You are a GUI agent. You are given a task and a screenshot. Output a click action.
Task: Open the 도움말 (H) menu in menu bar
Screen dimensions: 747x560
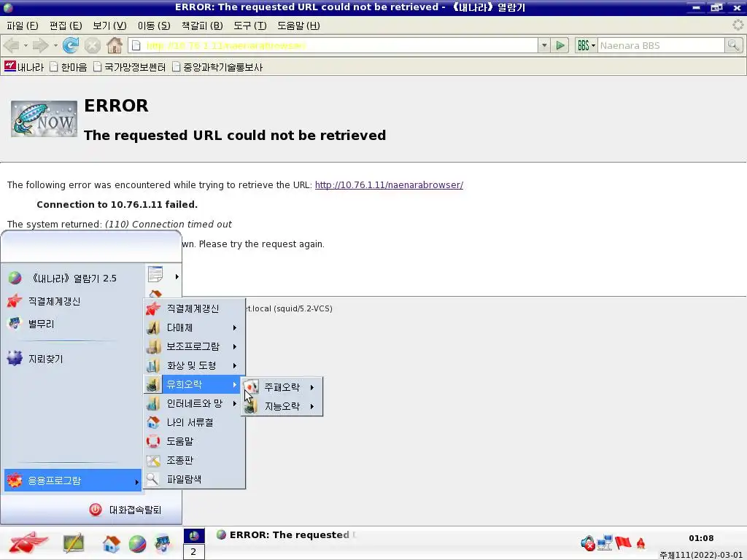click(298, 26)
